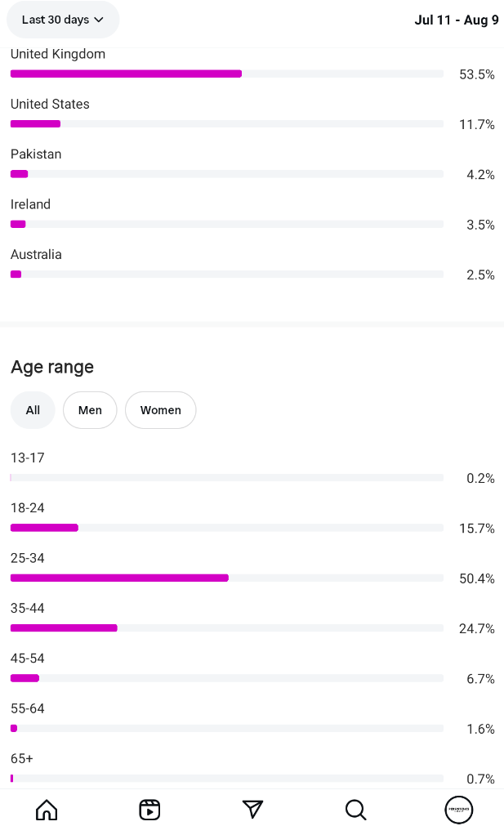Click the 18-24 age label
Viewport: 504px width, 826px height.
point(27,507)
